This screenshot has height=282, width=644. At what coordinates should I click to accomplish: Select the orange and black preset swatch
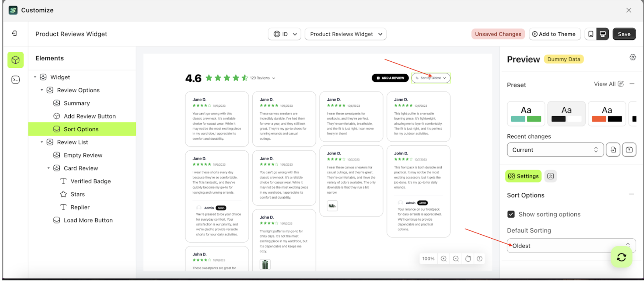click(x=607, y=114)
